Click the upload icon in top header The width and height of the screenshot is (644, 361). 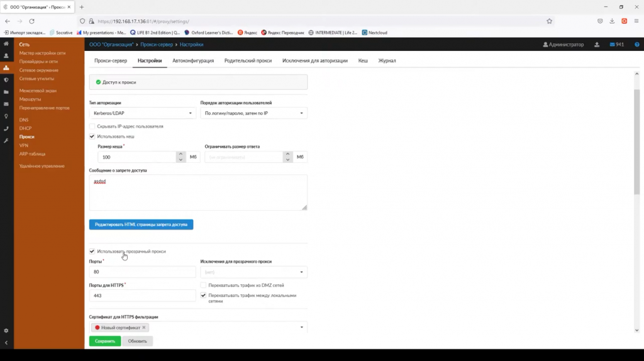597,45
